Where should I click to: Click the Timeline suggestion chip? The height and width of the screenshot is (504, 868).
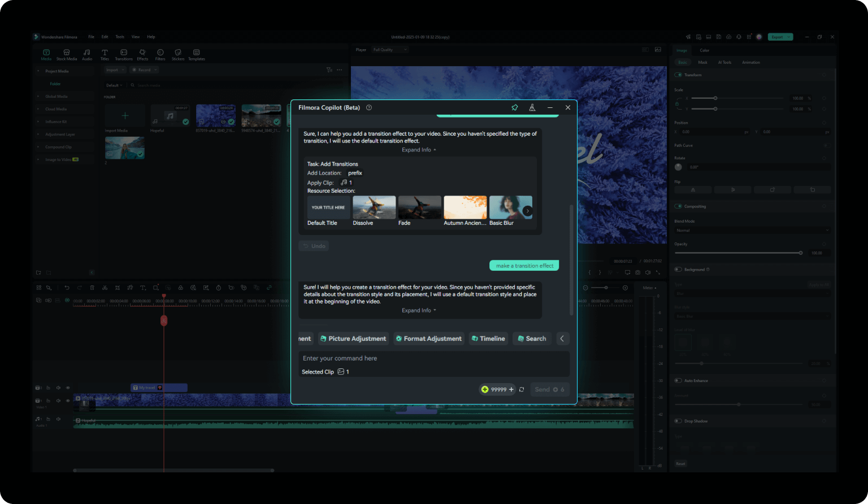(x=488, y=338)
